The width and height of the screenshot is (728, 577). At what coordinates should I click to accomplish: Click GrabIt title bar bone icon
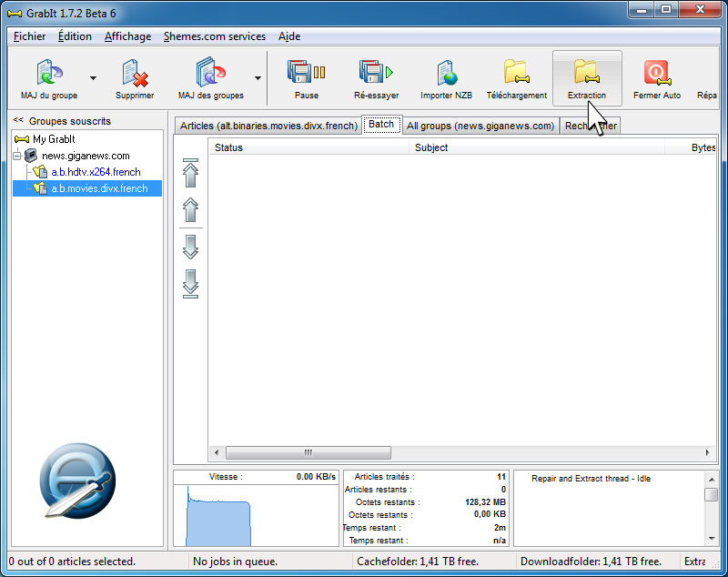coord(15,14)
